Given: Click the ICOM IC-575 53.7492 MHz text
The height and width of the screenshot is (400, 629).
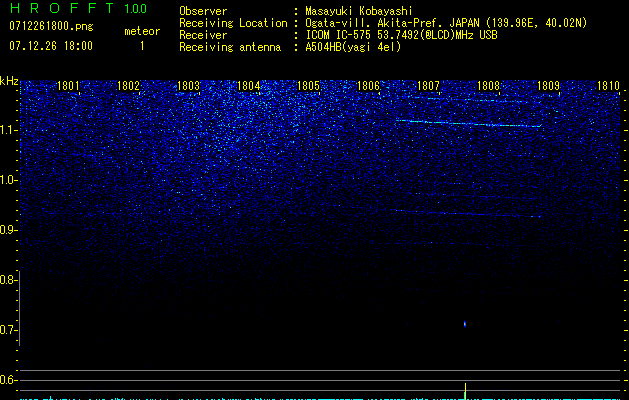Looking at the screenshot, I should coord(401,35).
